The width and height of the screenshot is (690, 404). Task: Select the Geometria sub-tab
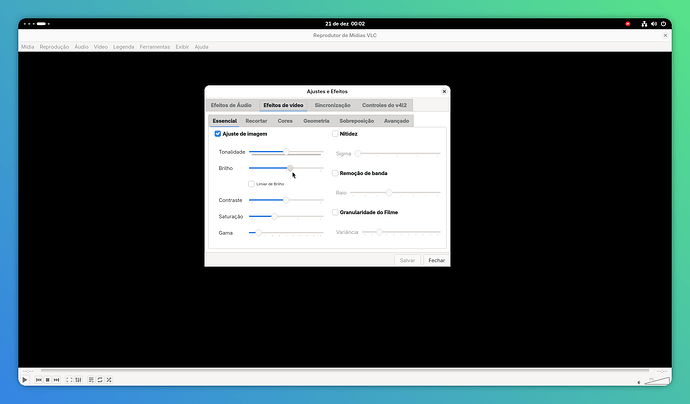coord(316,120)
